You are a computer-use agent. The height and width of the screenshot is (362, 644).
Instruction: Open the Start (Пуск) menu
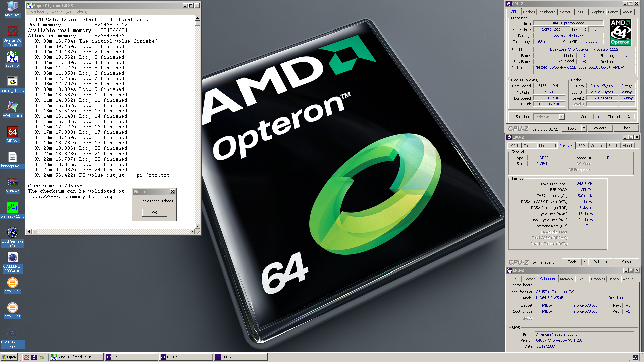[x=9, y=357]
